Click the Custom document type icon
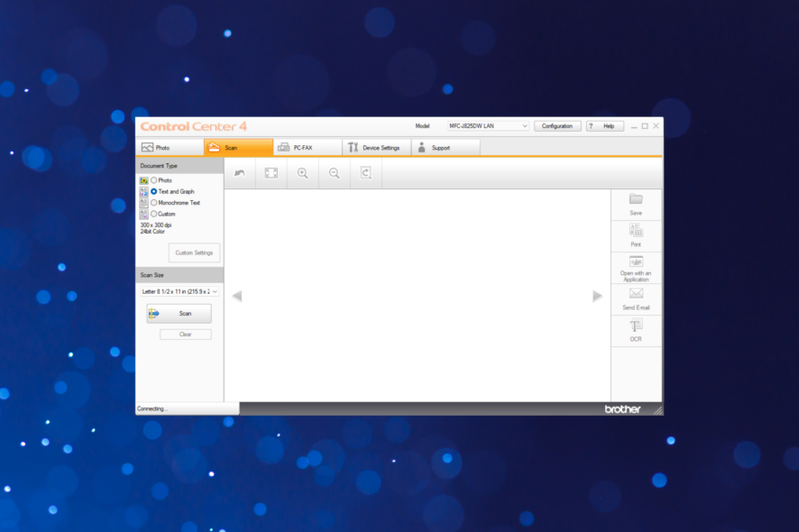Image resolution: width=799 pixels, height=532 pixels. coord(143,214)
